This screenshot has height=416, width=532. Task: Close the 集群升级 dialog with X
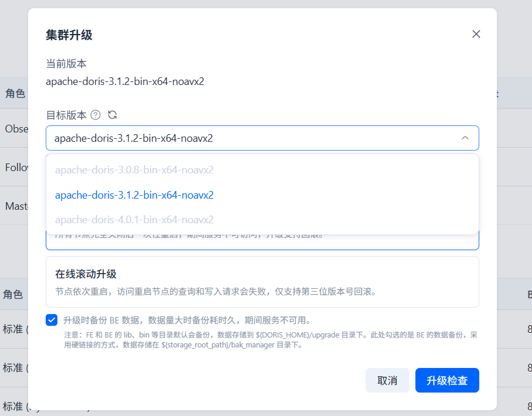[x=476, y=34]
